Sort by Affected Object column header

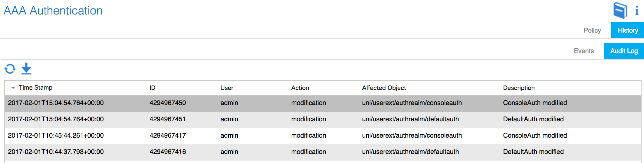pyautogui.click(x=384, y=88)
